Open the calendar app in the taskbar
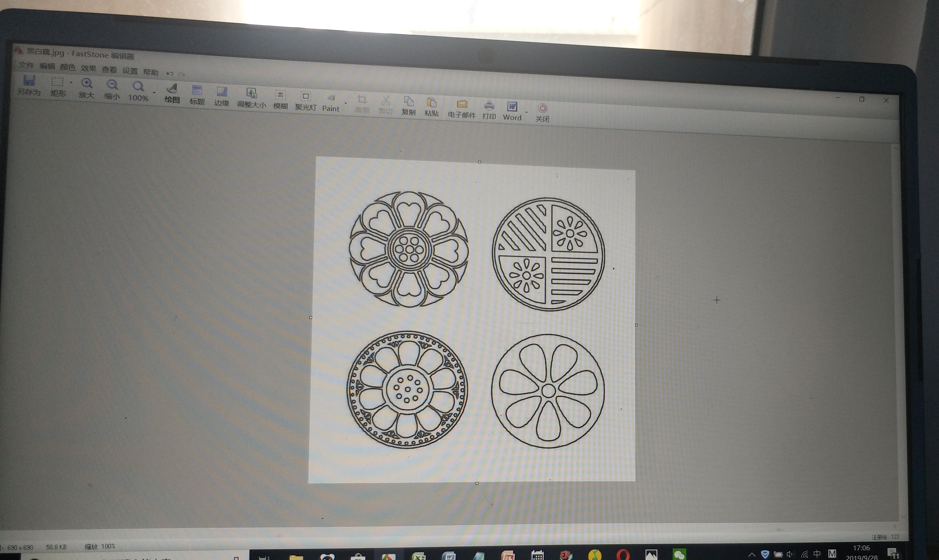The image size is (939, 560). (x=538, y=555)
